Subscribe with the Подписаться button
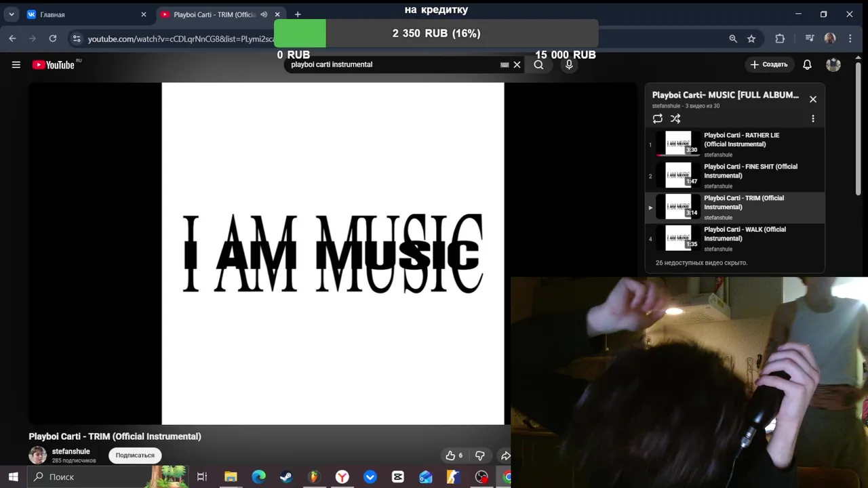 coord(135,455)
